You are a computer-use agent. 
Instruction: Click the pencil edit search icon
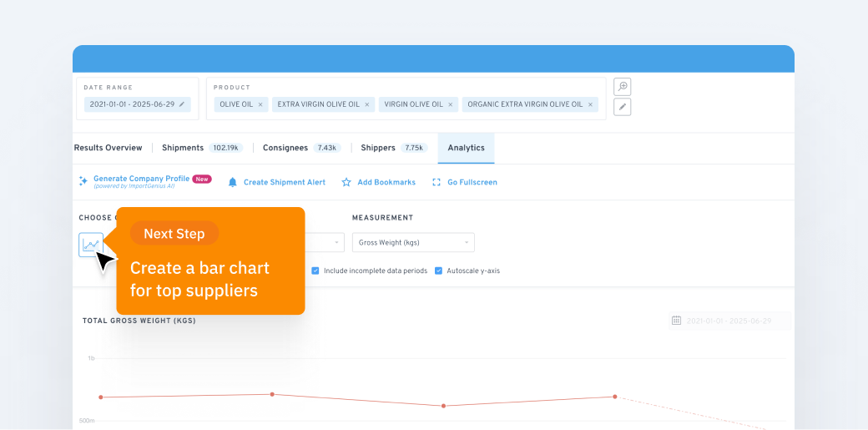coord(623,107)
